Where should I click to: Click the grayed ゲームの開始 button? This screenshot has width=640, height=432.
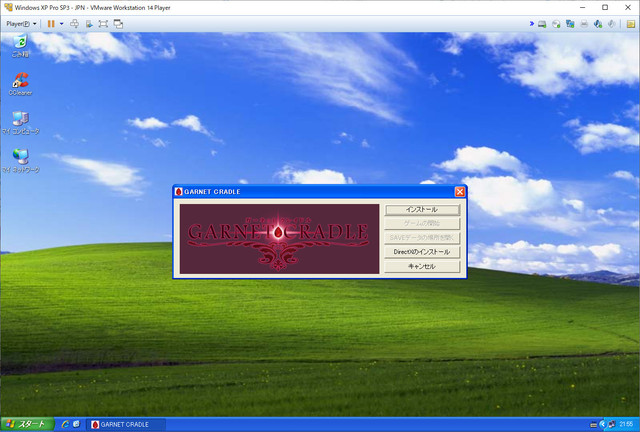point(422,223)
